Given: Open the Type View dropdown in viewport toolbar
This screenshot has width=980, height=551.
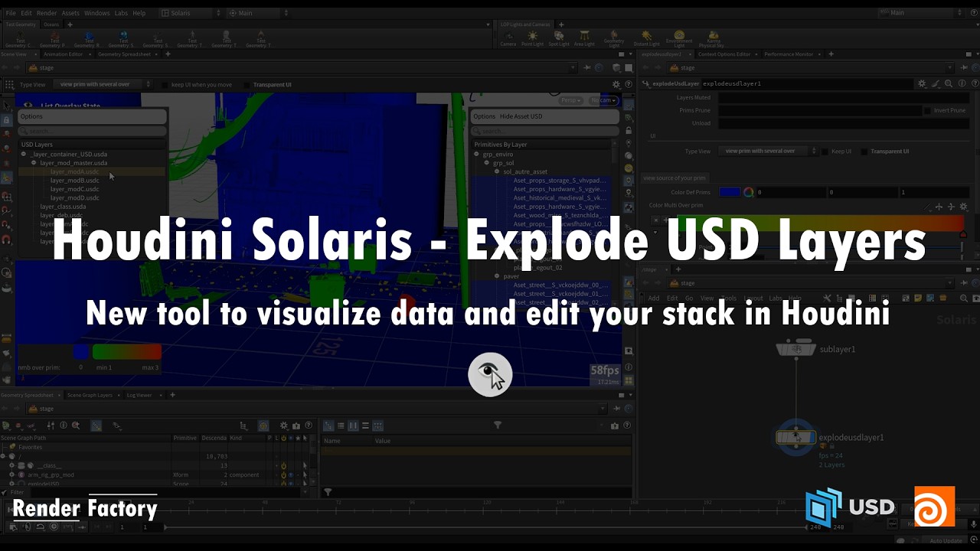Looking at the screenshot, I should coord(103,85).
